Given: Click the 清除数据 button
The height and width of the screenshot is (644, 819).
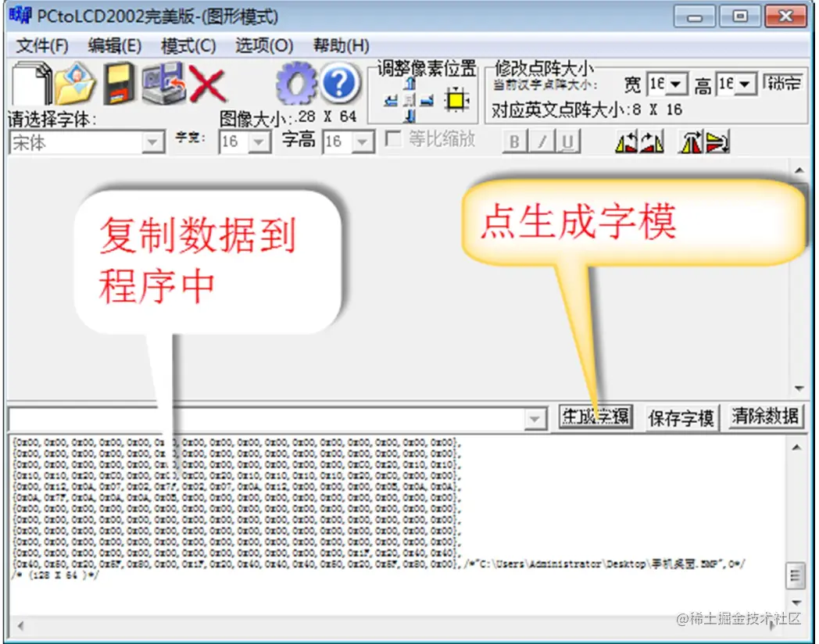Looking at the screenshot, I should pyautogui.click(x=764, y=417).
